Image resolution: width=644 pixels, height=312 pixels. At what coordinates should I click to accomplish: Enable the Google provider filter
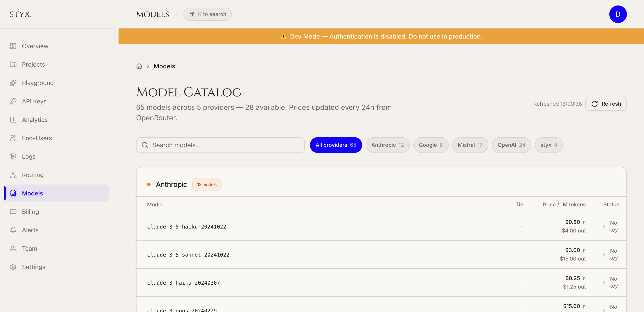point(431,145)
